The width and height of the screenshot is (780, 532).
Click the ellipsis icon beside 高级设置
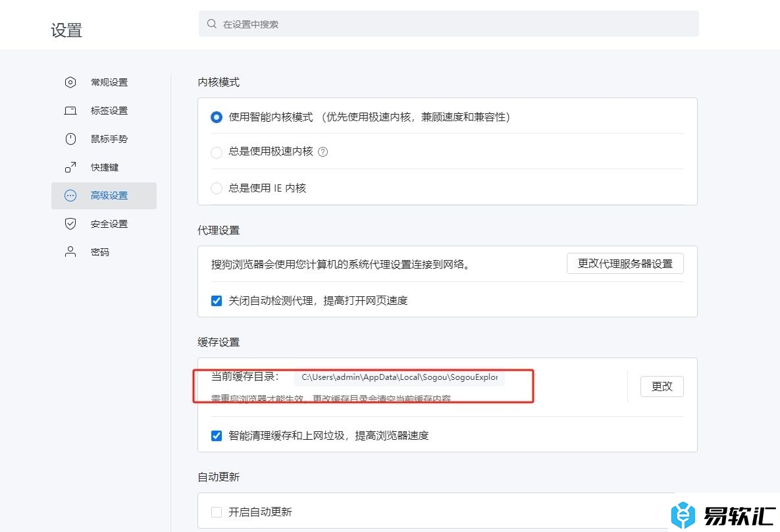[70, 196]
